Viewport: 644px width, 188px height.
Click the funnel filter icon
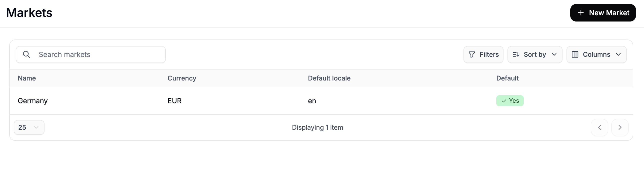(x=472, y=54)
